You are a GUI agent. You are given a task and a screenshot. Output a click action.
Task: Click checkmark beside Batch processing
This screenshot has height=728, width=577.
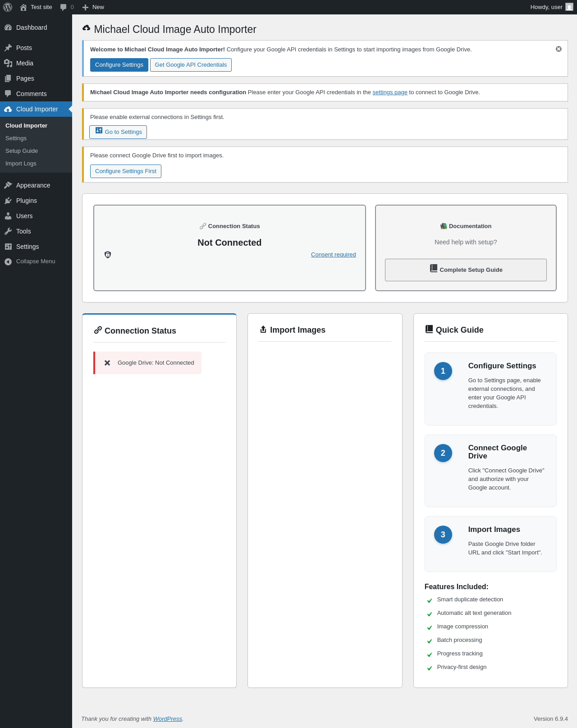430,641
